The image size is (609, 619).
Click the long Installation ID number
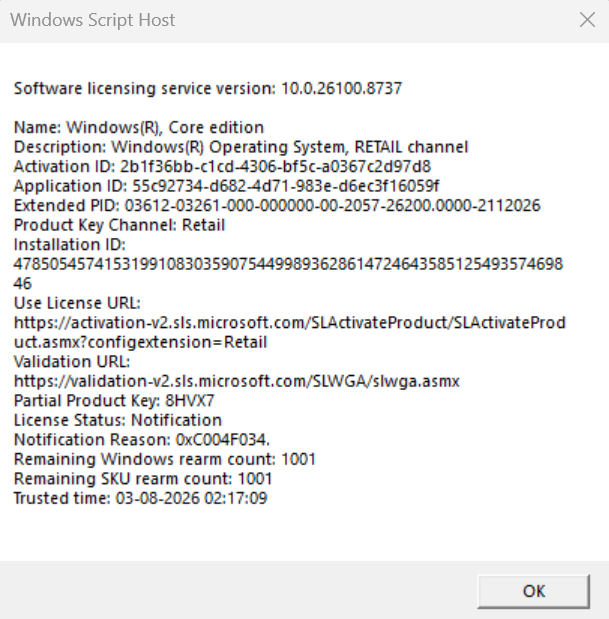tap(288, 274)
